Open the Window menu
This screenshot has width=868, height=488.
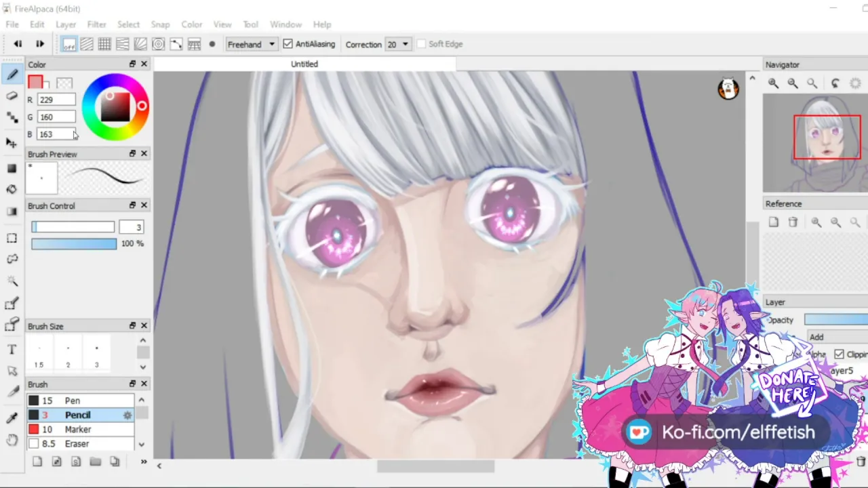coord(285,24)
